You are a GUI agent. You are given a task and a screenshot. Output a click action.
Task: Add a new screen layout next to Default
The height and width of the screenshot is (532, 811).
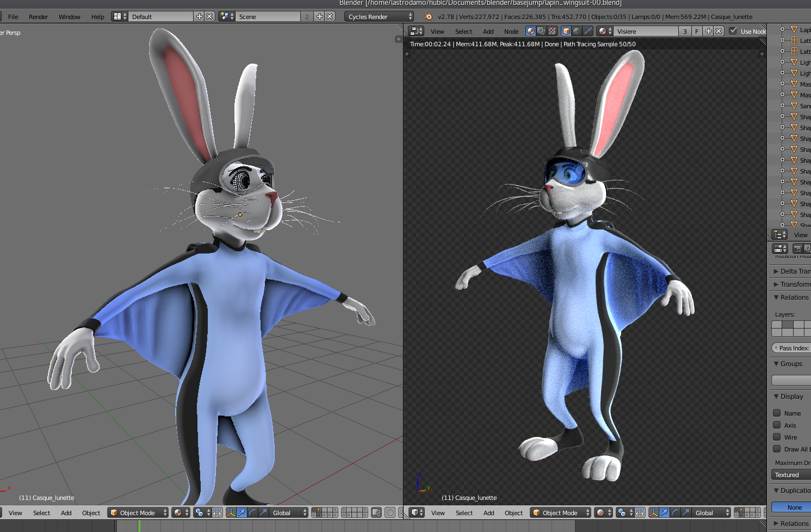200,16
